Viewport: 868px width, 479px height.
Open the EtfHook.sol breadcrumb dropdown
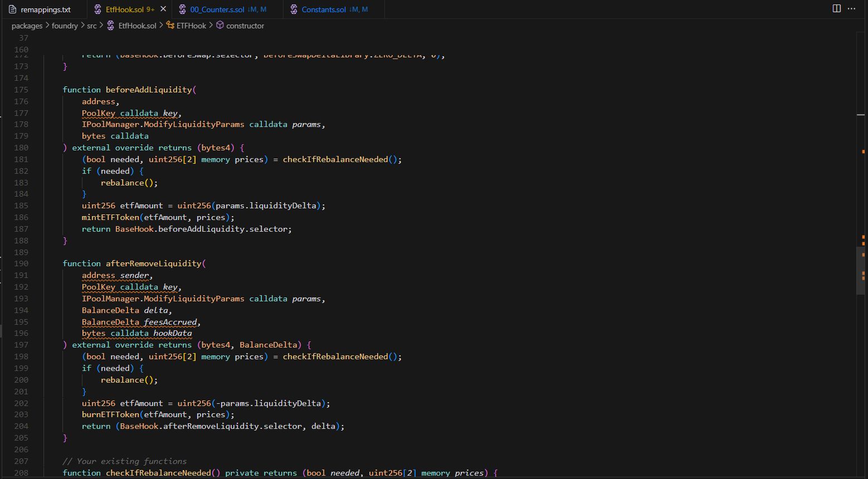137,26
